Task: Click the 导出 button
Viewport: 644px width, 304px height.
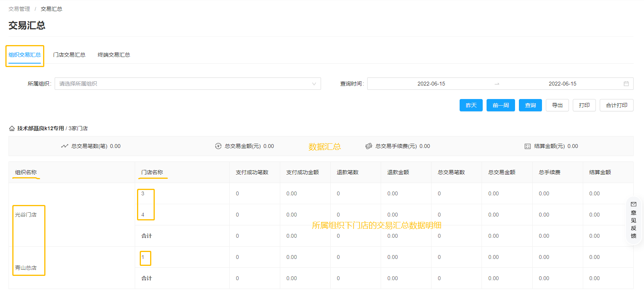Action: (557, 105)
